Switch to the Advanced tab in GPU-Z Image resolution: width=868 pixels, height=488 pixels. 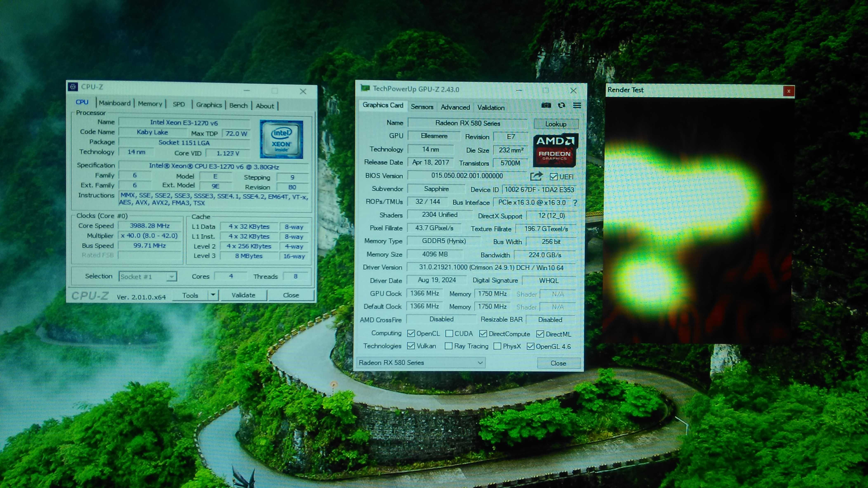(455, 107)
